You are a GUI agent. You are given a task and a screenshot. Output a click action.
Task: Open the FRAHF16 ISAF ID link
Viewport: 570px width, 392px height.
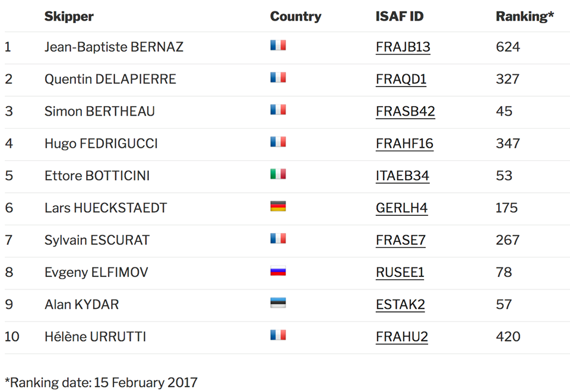point(404,144)
